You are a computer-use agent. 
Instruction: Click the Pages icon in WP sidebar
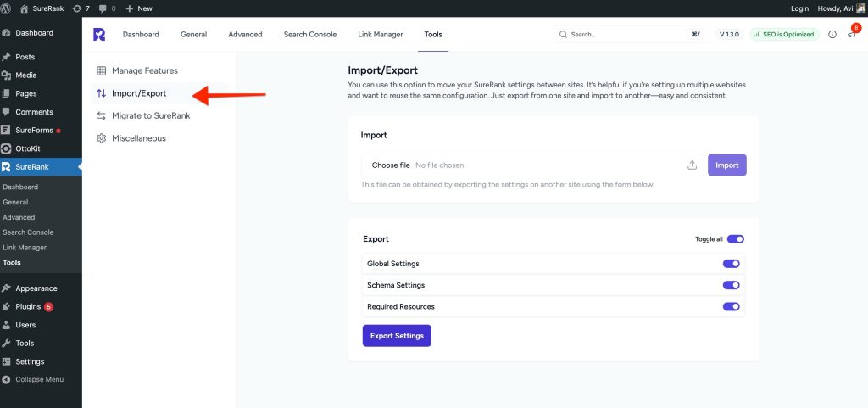click(x=6, y=93)
